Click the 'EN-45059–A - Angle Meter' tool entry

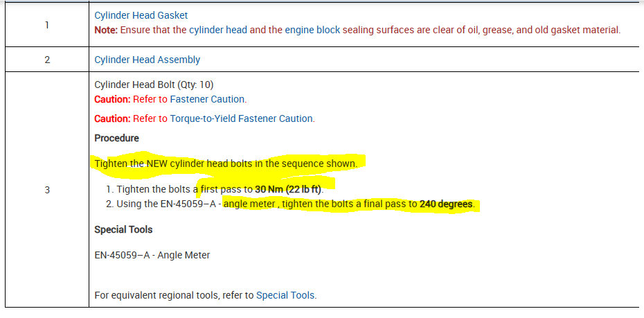(152, 255)
